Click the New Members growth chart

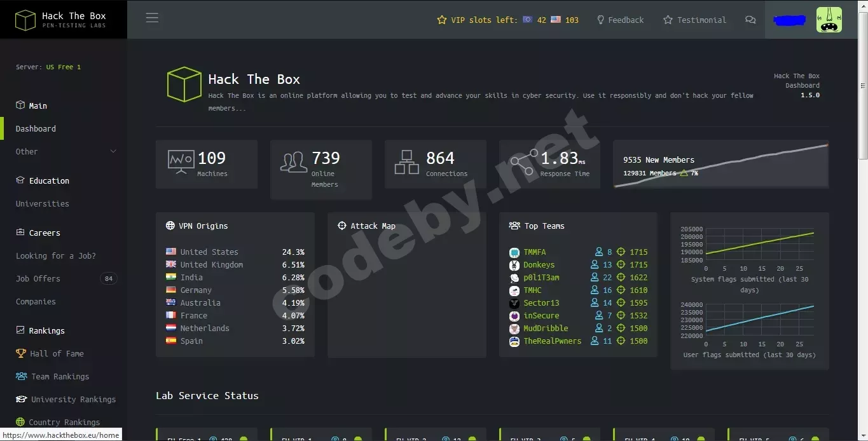720,165
